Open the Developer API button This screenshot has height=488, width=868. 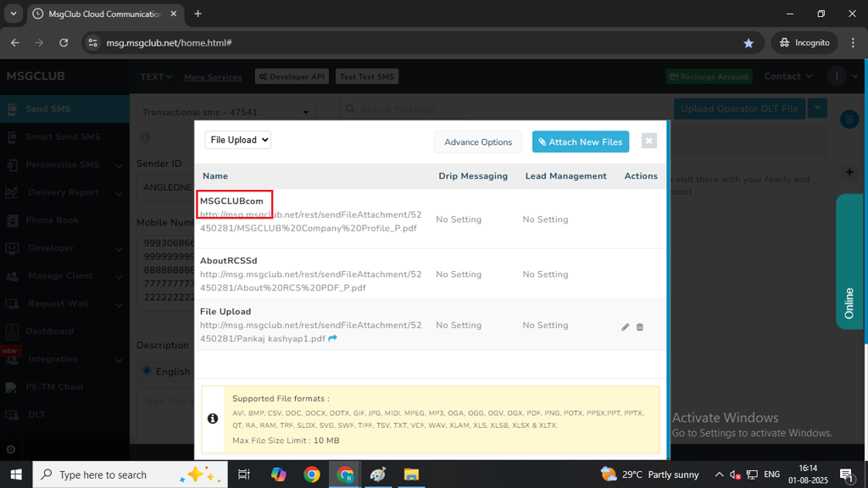(x=292, y=76)
